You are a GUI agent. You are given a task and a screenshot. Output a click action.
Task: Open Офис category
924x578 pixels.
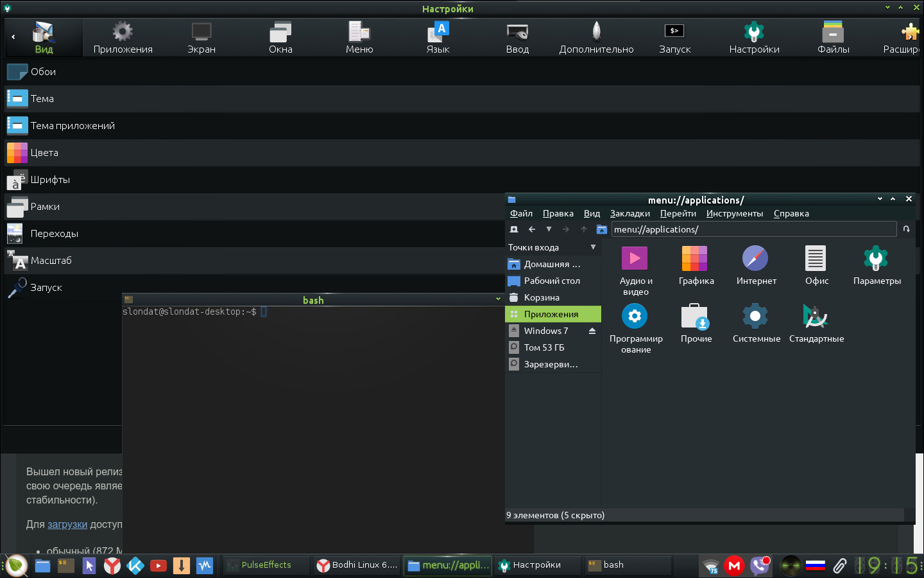(816, 266)
